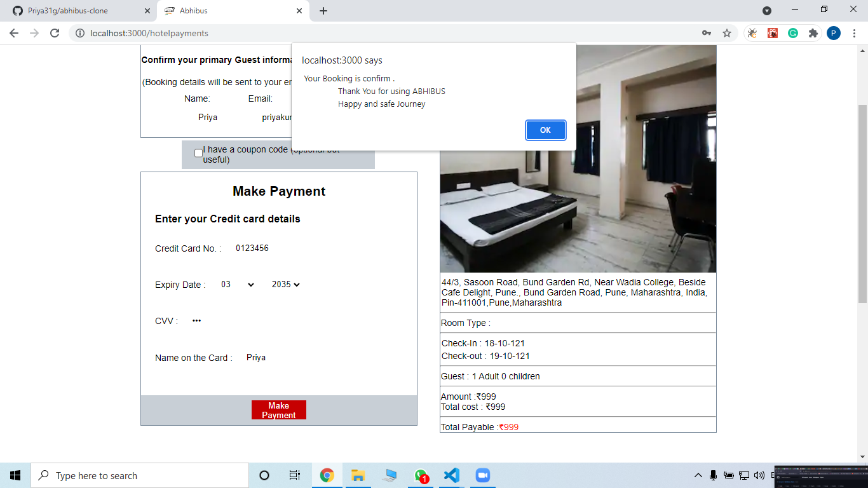Click the Guest : 1 Adult 0 children text
Screen dimensions: 868x488
491,376
